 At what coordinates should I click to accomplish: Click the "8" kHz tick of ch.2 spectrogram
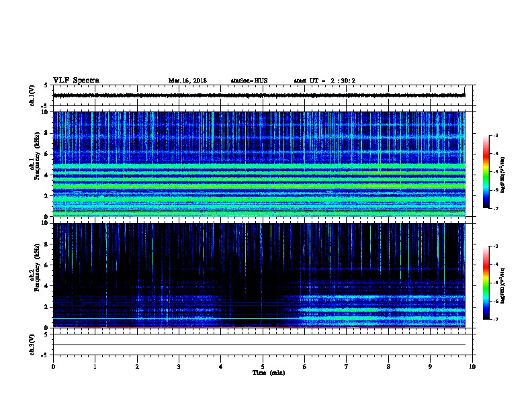point(47,244)
